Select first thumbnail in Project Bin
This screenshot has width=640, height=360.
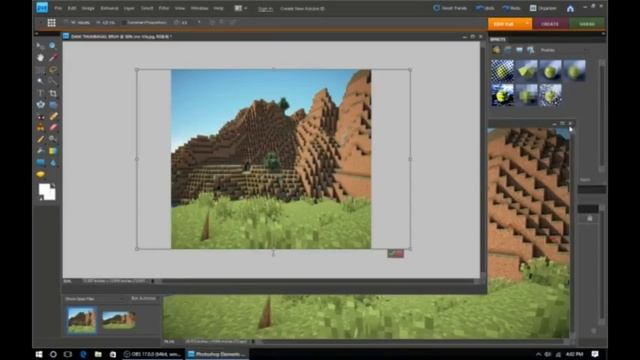pyautogui.click(x=82, y=320)
